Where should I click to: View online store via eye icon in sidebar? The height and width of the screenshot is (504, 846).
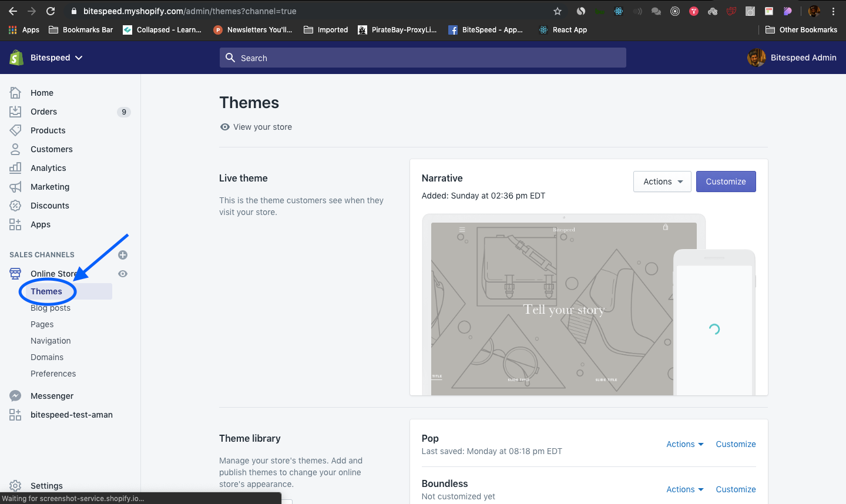tap(123, 274)
